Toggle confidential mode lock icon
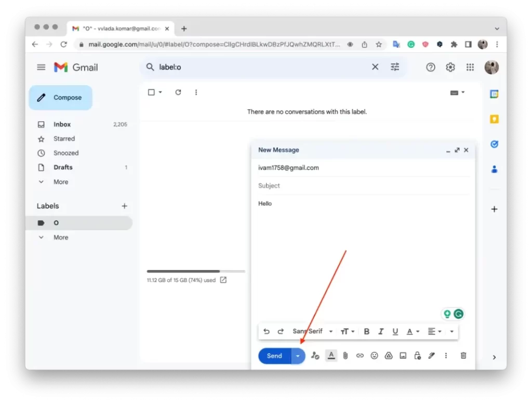532x403 pixels. (x=417, y=356)
